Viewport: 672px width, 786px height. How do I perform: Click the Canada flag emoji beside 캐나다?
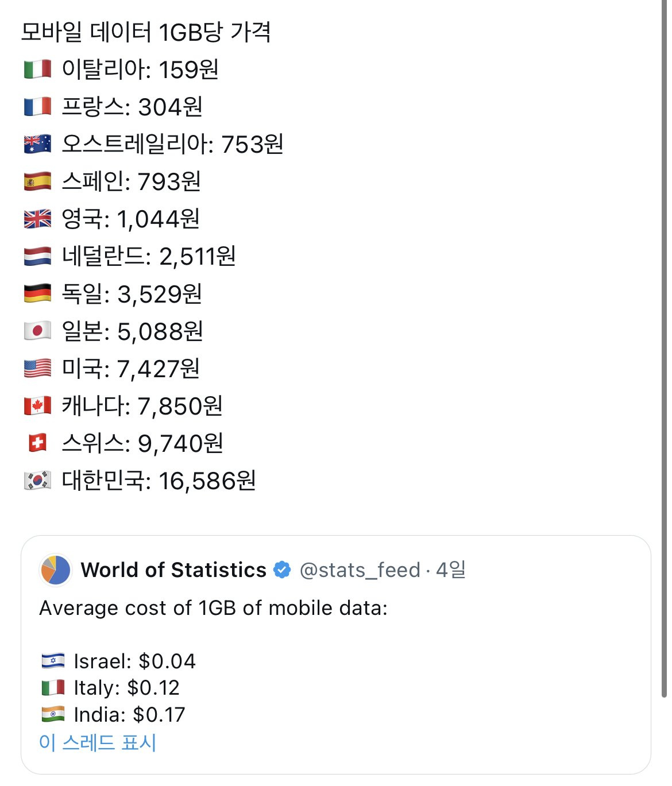[x=37, y=406]
